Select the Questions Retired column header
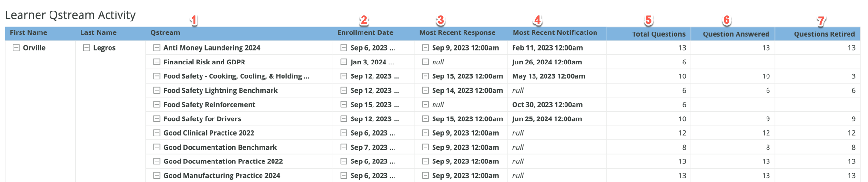 pos(824,34)
